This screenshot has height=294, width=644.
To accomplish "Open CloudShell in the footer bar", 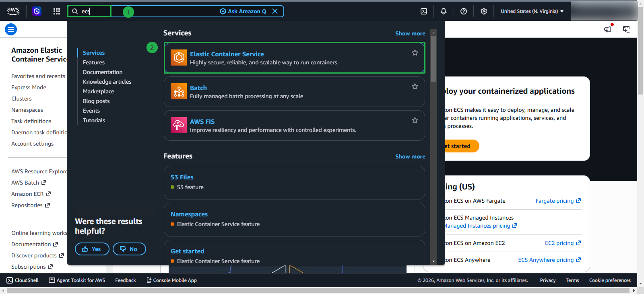I will [23, 280].
